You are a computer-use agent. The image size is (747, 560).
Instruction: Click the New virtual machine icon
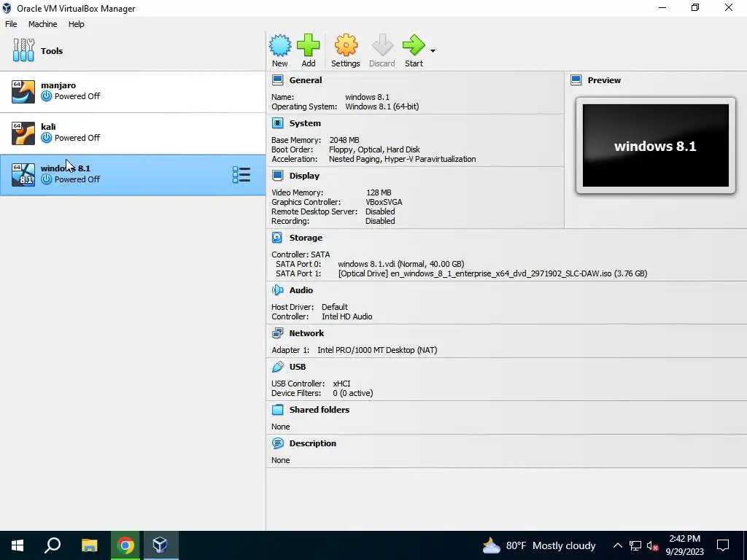279,45
